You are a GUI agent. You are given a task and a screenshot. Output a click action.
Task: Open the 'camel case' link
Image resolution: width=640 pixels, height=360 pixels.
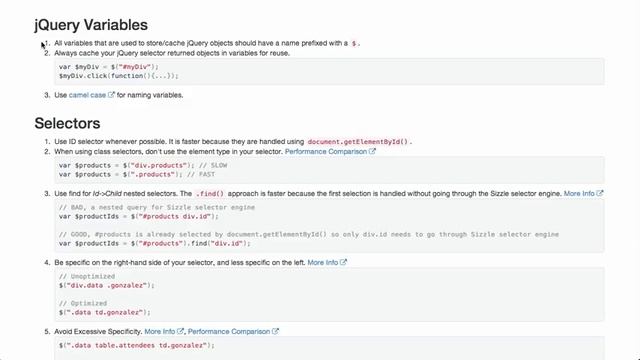(x=87, y=95)
